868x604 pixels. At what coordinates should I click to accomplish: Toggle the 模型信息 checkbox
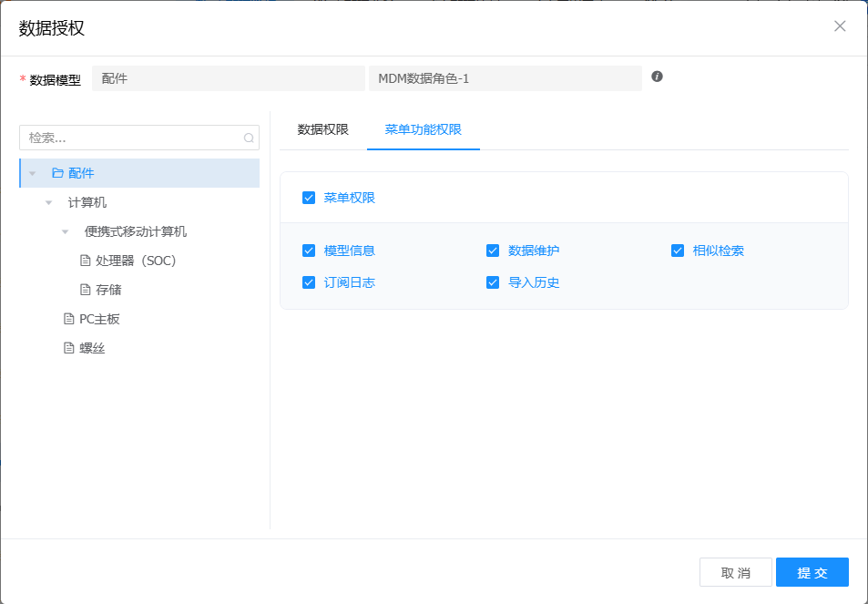pyautogui.click(x=309, y=251)
